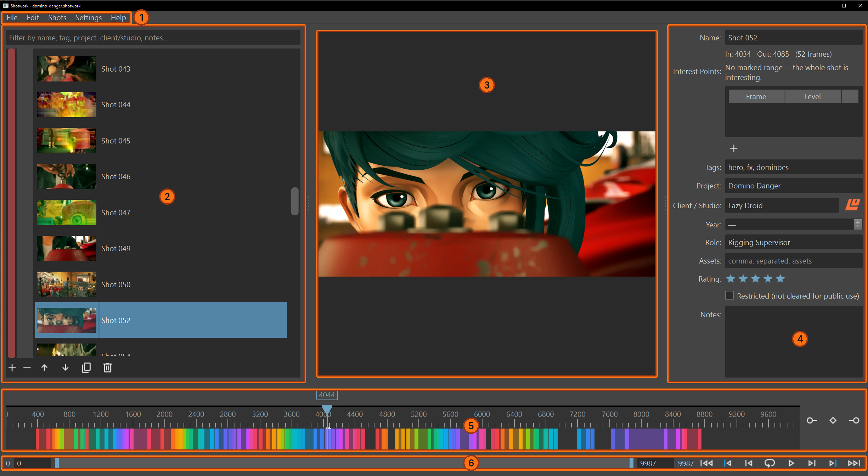Click the Project field Domino Danger

pyautogui.click(x=794, y=186)
